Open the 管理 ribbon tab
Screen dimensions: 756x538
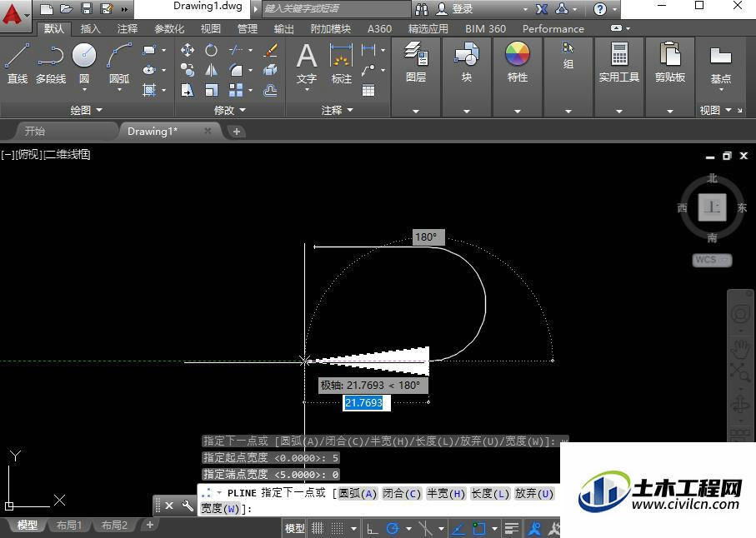(x=248, y=29)
